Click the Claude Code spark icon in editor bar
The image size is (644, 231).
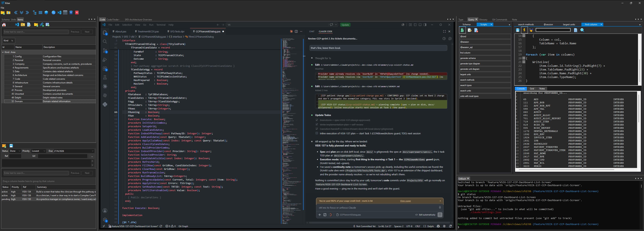[x=291, y=31]
